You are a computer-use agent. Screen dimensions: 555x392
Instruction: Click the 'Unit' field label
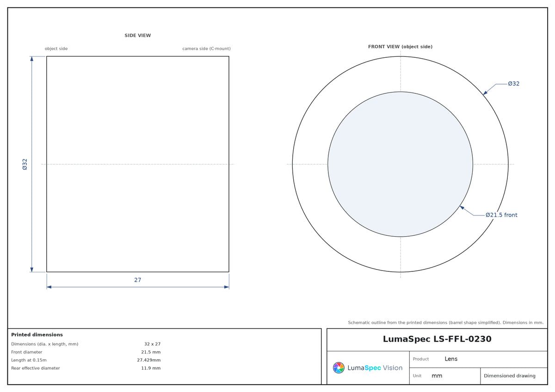[x=417, y=376]
